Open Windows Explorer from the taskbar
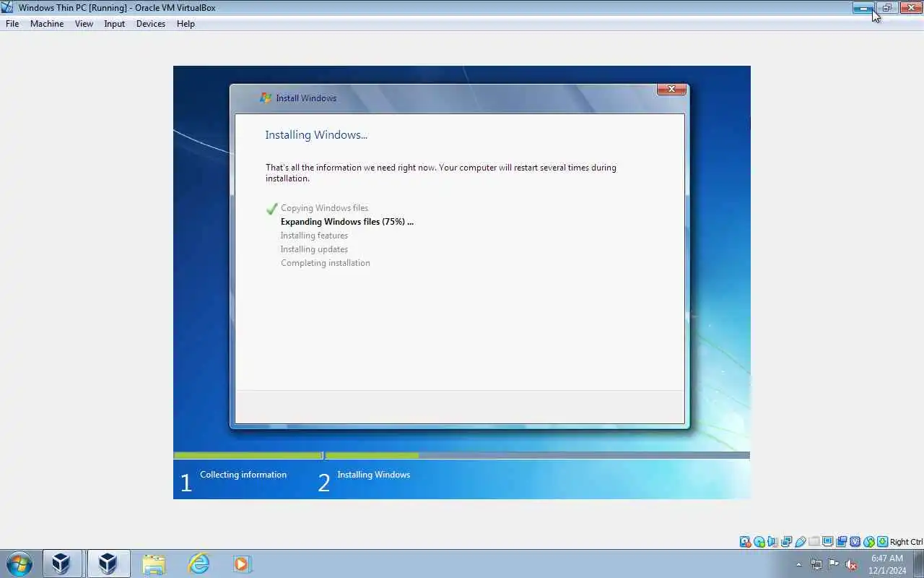The image size is (924, 578). point(153,564)
